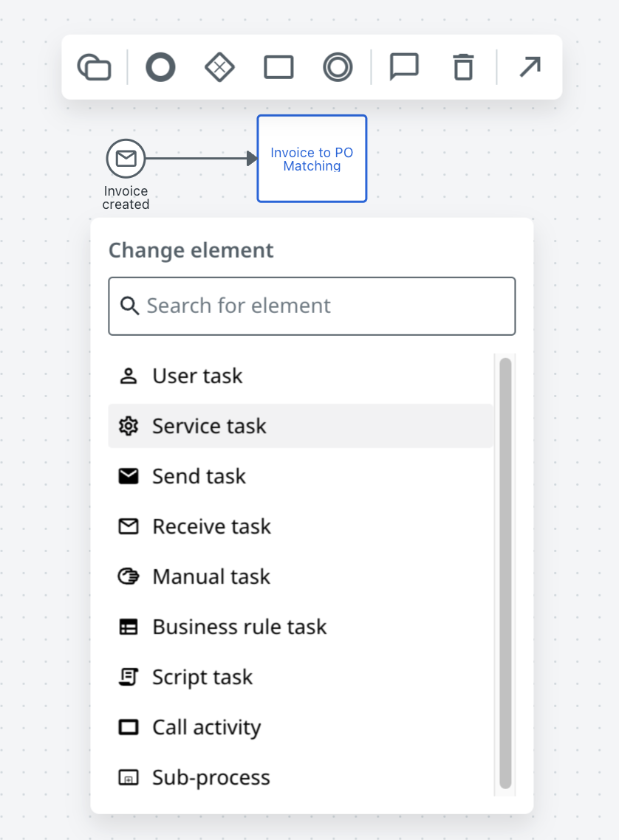This screenshot has height=840, width=619.
Task: Append an intermediate event from toolbar
Action: (338, 67)
